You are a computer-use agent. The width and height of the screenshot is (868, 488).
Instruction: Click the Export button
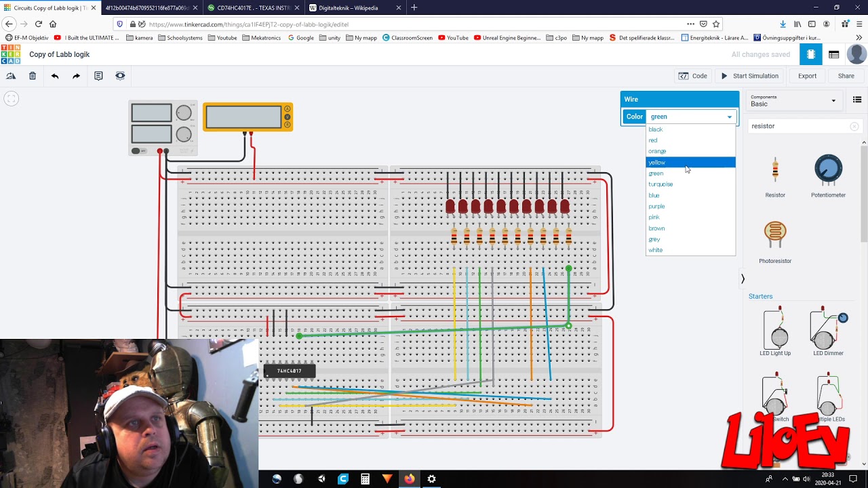[x=807, y=76]
